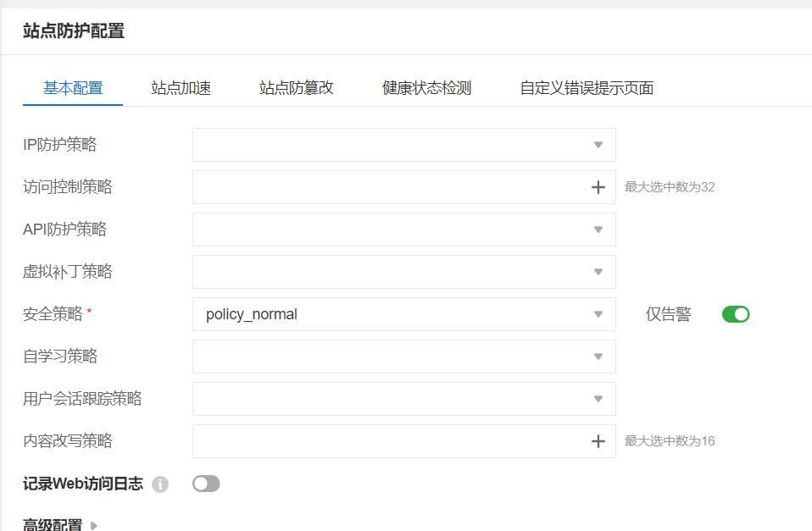The image size is (812, 531).
Task: Click the dropdown arrow on API防护策略
Action: pos(600,229)
